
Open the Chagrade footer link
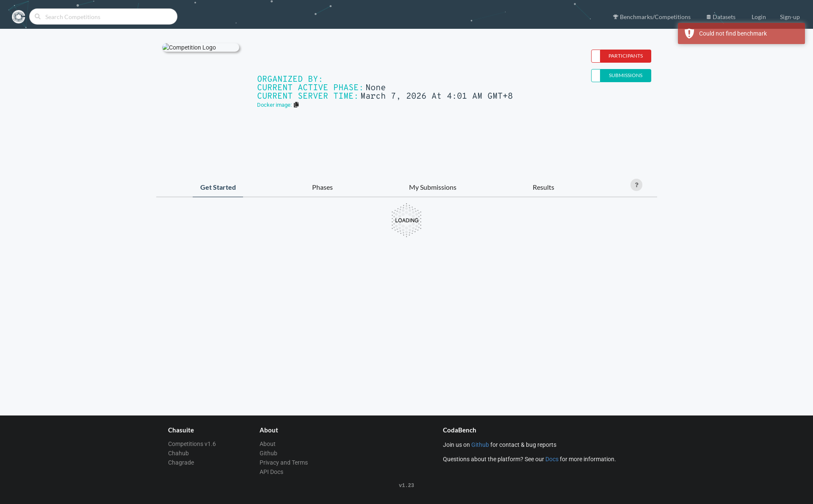tap(181, 462)
